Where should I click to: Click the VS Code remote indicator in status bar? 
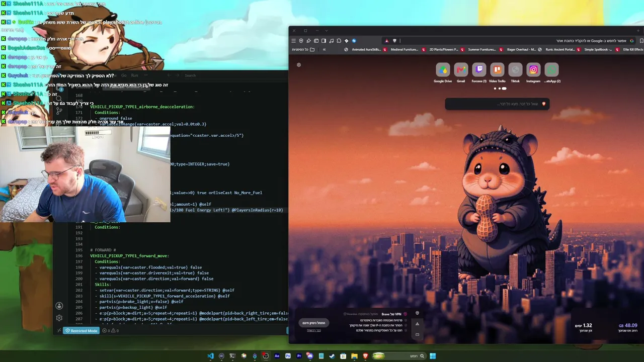59,331
